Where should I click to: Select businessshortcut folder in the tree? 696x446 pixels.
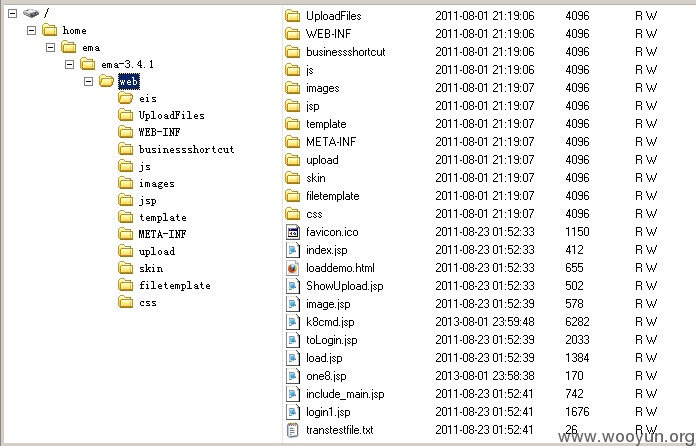[x=186, y=149]
